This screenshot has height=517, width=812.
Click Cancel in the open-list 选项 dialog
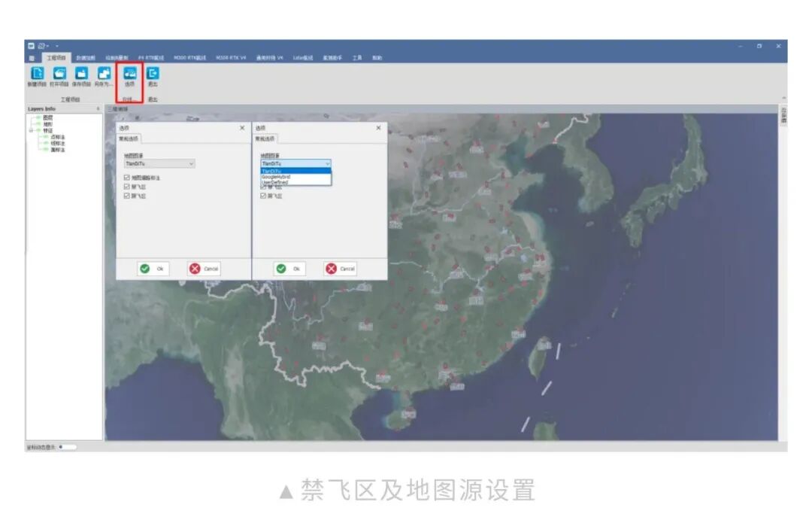tap(341, 269)
